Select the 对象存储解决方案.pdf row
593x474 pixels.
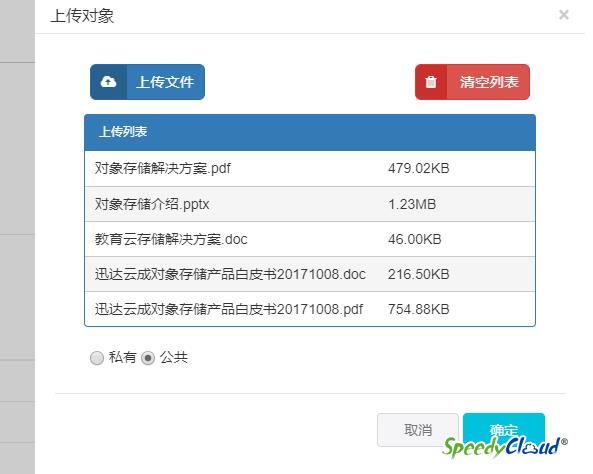(310, 168)
